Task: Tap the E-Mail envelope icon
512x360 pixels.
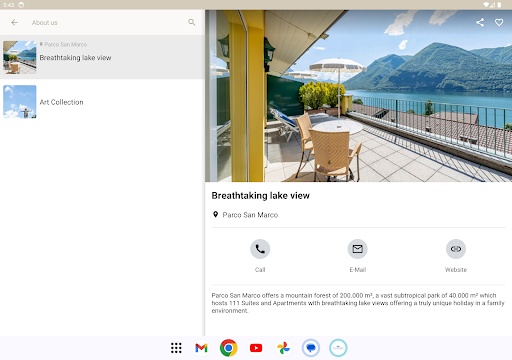Action: (x=358, y=249)
